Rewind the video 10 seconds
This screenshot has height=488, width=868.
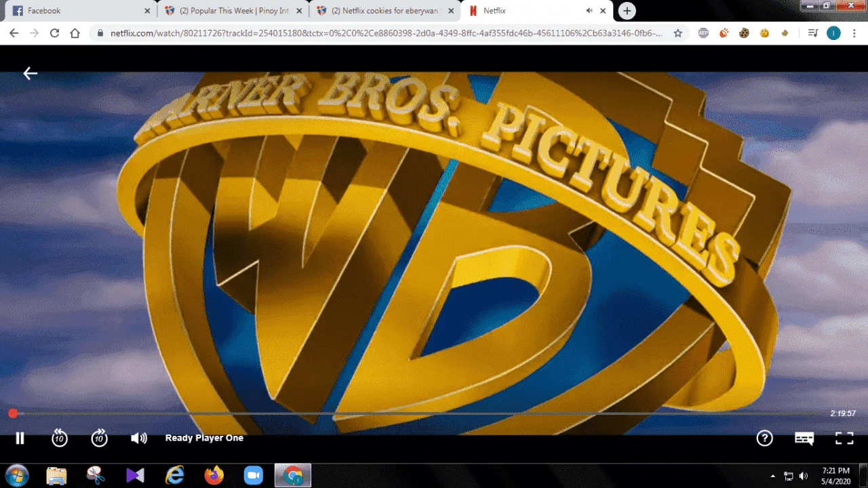coord(60,439)
